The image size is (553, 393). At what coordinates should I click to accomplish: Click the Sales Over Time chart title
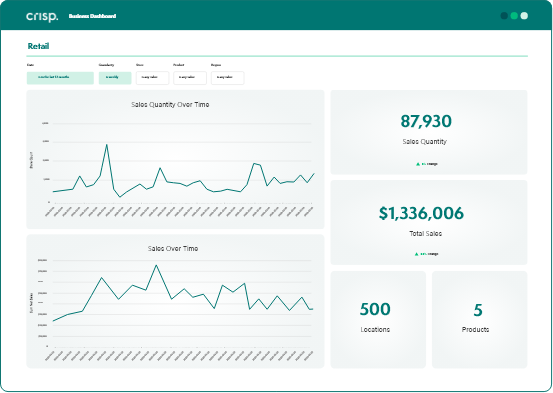173,249
